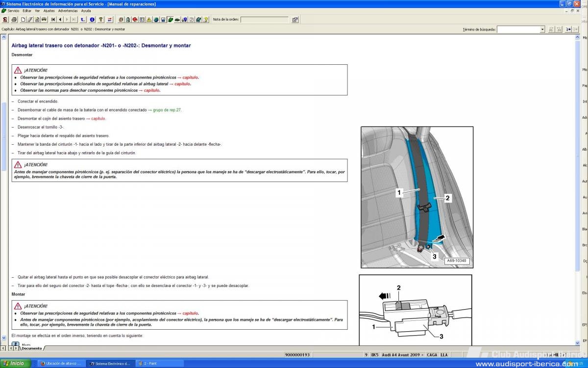Go to previous page with left arrow
This screenshot has width=588, height=368.
(x=60, y=20)
